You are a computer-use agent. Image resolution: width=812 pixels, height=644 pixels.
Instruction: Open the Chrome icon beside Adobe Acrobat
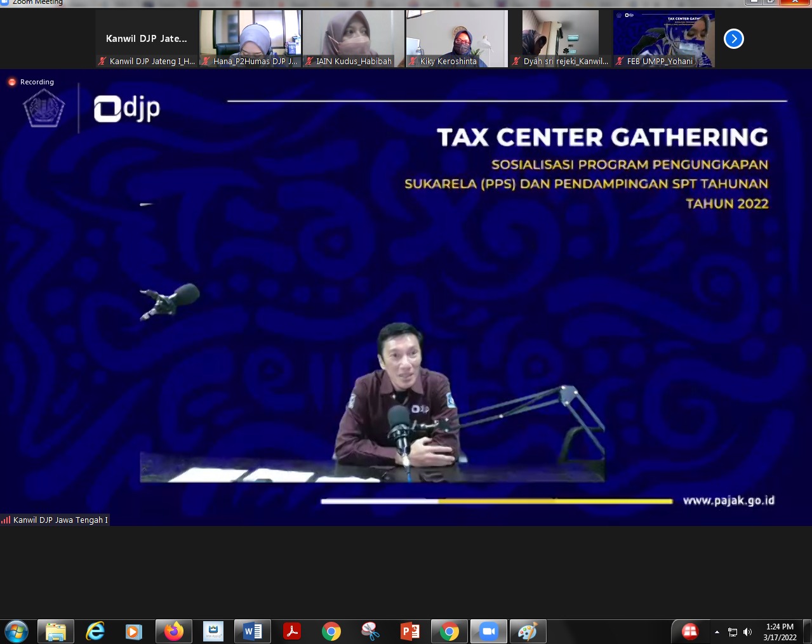331,632
